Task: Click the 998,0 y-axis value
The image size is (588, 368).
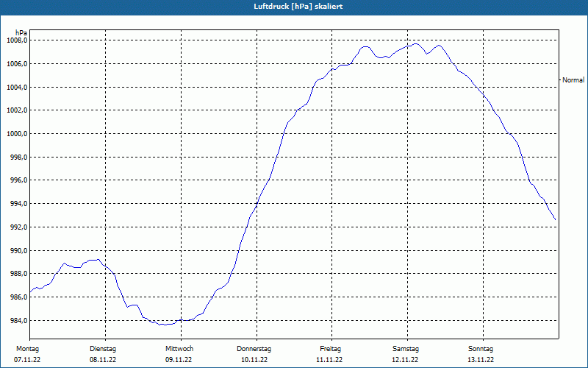Action: [x=18, y=158]
